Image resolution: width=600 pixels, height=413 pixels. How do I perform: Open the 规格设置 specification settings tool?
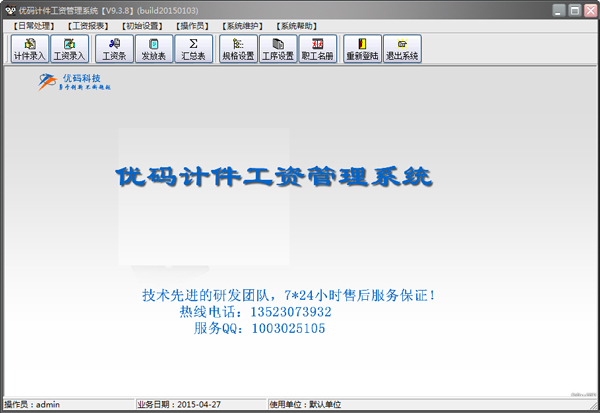pos(238,49)
